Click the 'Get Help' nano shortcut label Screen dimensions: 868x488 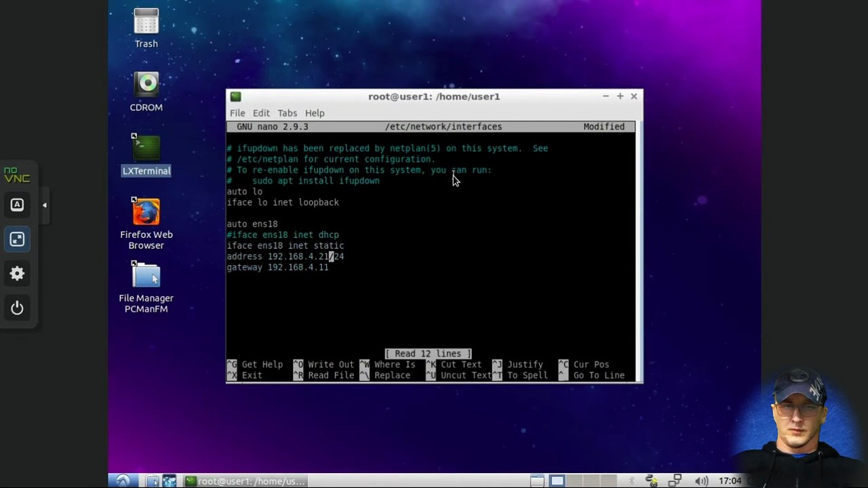pyautogui.click(x=262, y=365)
